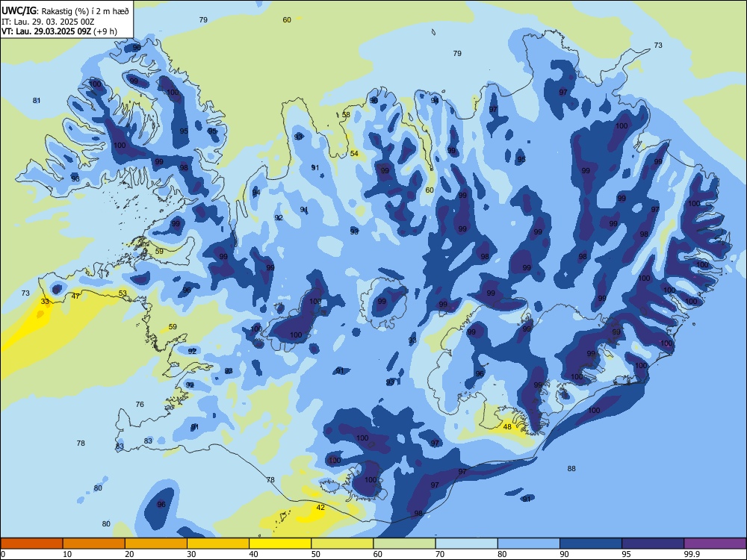This screenshot has height=560, width=747.
Task: Click the 60–70 pale green legend swatch
Action: [x=404, y=544]
